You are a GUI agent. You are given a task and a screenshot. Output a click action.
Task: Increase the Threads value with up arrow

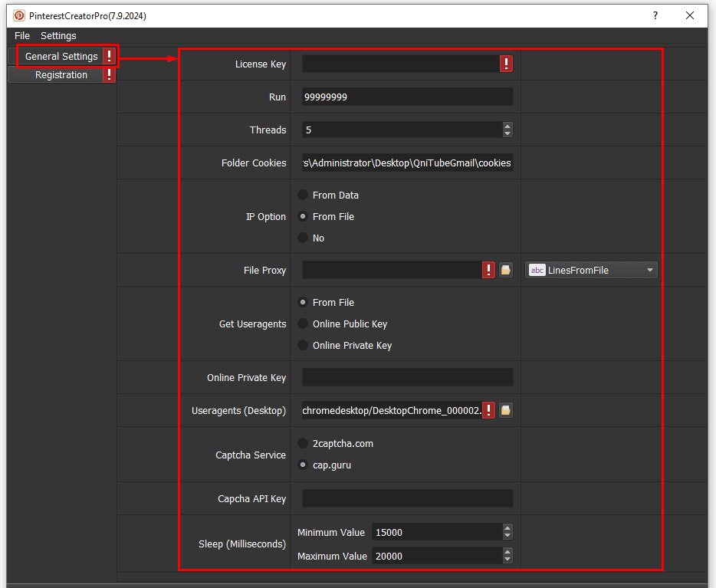[x=507, y=126]
